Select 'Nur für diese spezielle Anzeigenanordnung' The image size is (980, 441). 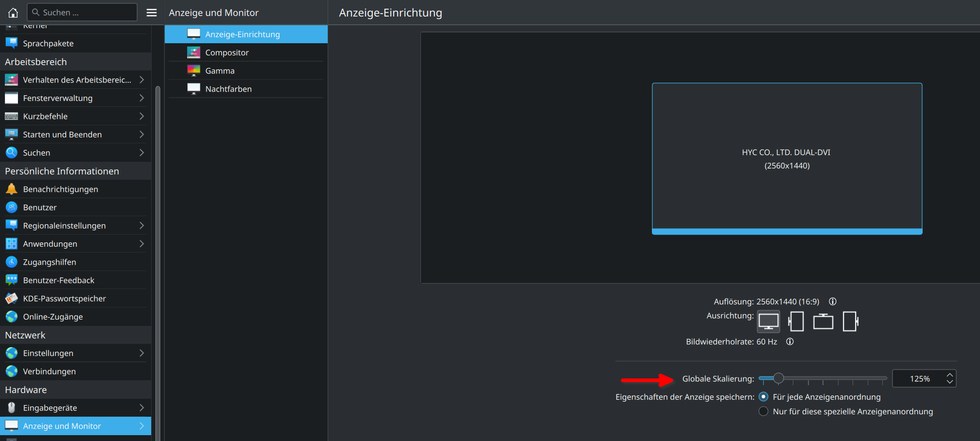[763, 411]
